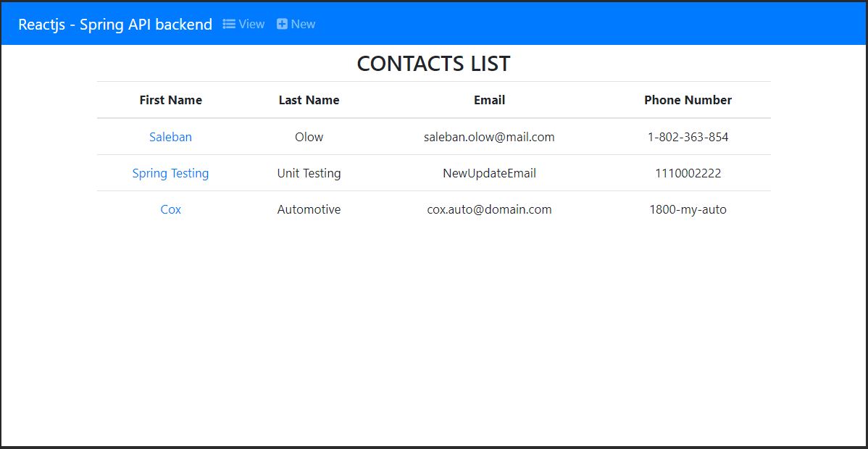
Task: Click the saleban.olow@mail.com email cell
Action: click(x=489, y=137)
